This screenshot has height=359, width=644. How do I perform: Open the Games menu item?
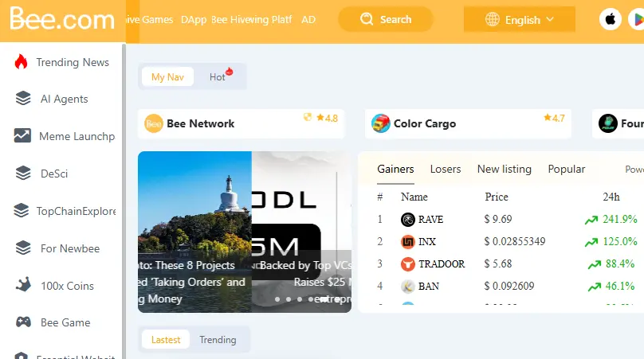(x=158, y=20)
